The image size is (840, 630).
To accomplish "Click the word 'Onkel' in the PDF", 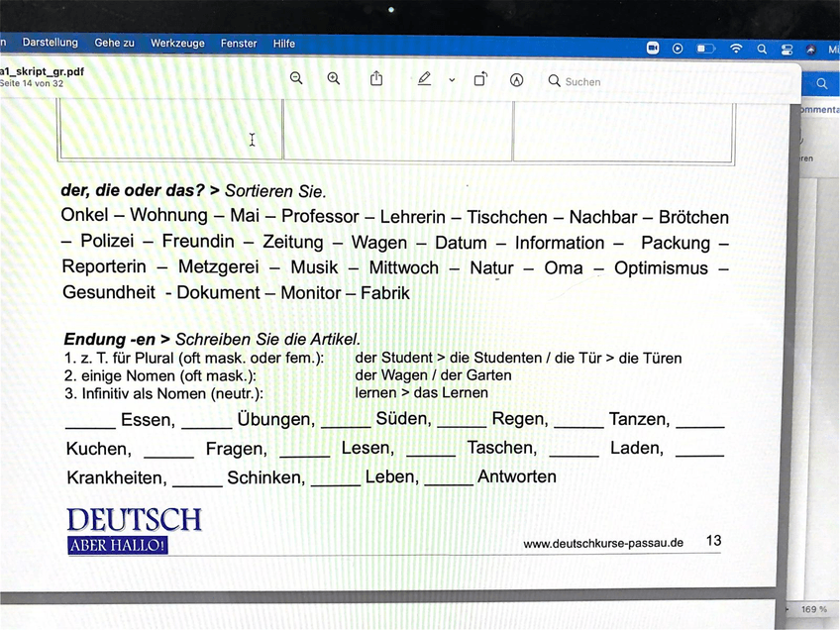I will 84,215.
